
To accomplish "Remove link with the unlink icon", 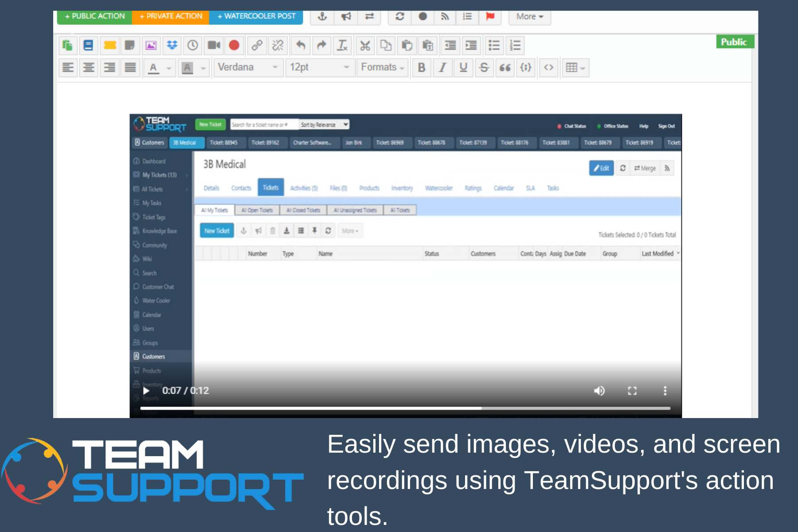I will [278, 45].
